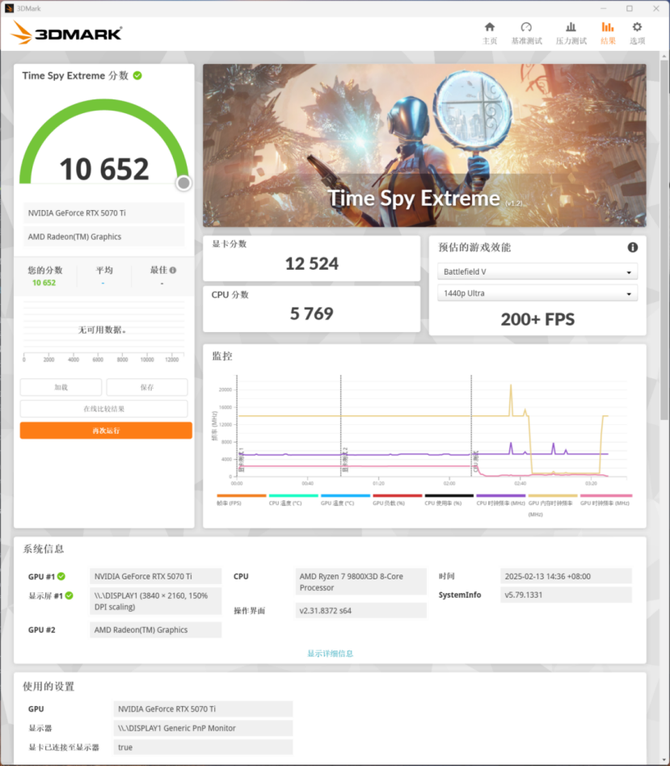Click the info icon next to 最佳
This screenshot has width=670, height=766.
click(173, 270)
